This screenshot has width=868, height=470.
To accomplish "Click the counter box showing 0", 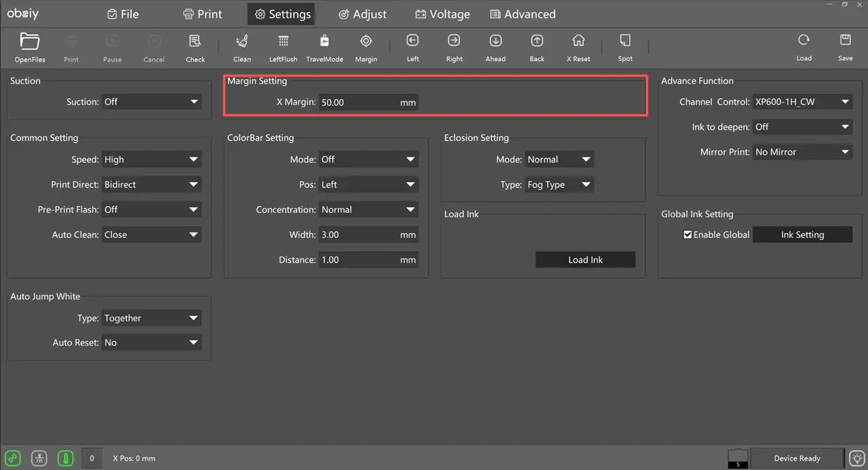I will (92, 458).
